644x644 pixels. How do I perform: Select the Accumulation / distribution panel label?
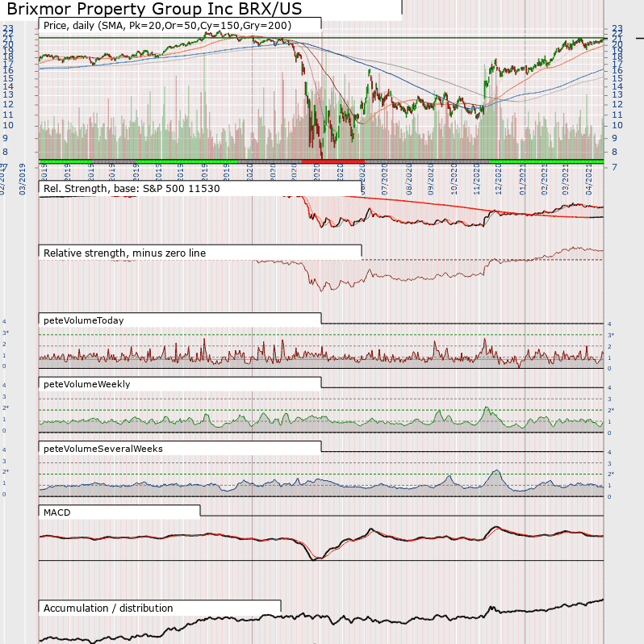point(108,608)
